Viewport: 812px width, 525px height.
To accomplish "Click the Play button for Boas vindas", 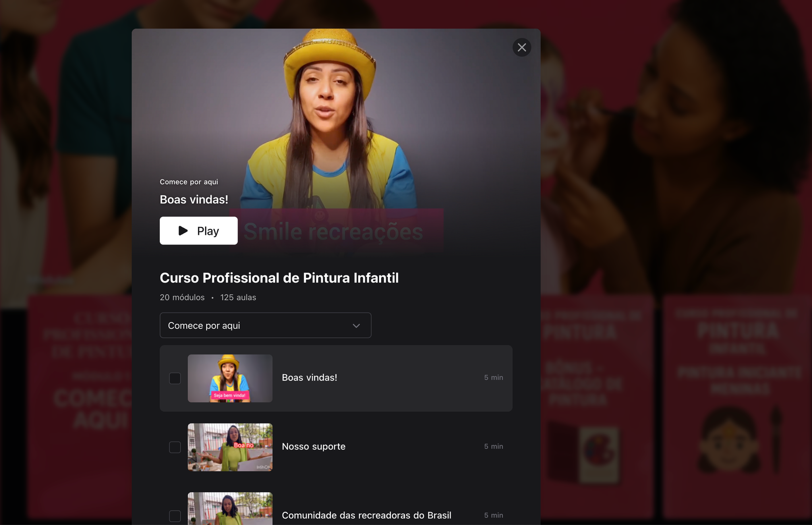I will coord(198,231).
